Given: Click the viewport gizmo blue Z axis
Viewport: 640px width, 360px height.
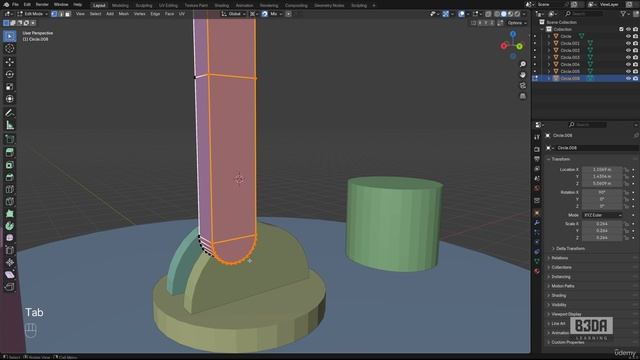Looking at the screenshot, I should (x=513, y=34).
